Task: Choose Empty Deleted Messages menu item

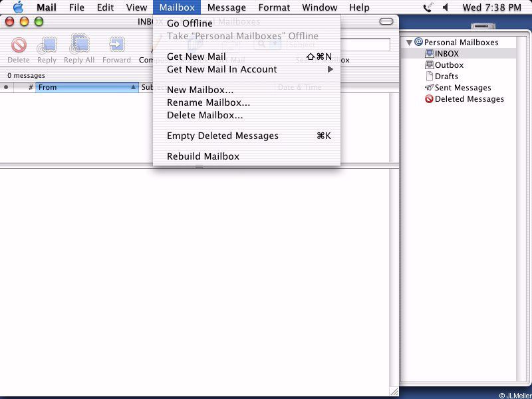Action: pyautogui.click(x=247, y=136)
